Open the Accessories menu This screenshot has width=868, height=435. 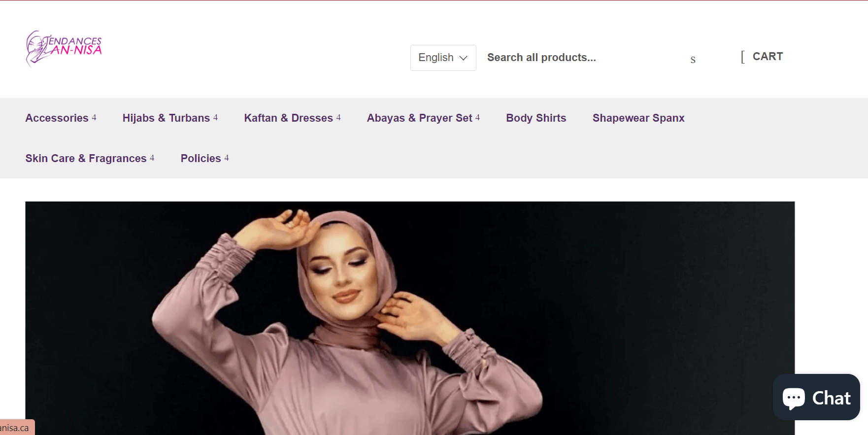pyautogui.click(x=57, y=118)
